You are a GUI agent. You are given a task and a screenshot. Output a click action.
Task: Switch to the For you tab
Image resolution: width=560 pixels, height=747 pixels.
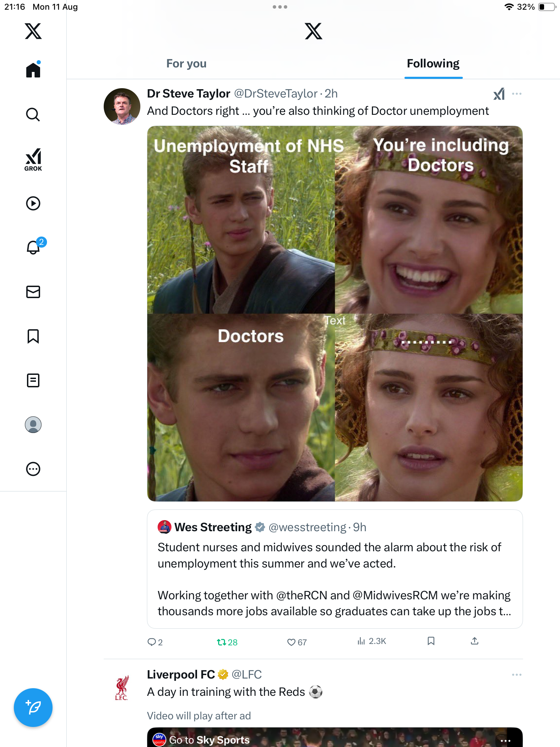coord(186,64)
